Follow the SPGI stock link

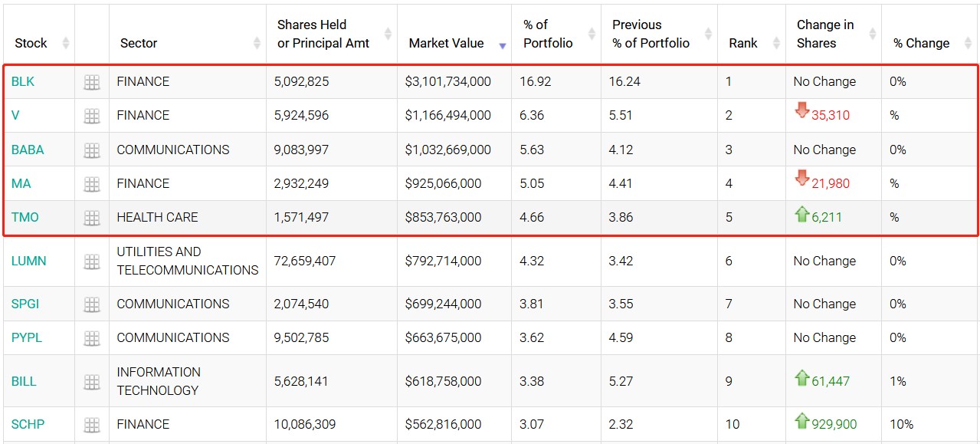tap(25, 304)
